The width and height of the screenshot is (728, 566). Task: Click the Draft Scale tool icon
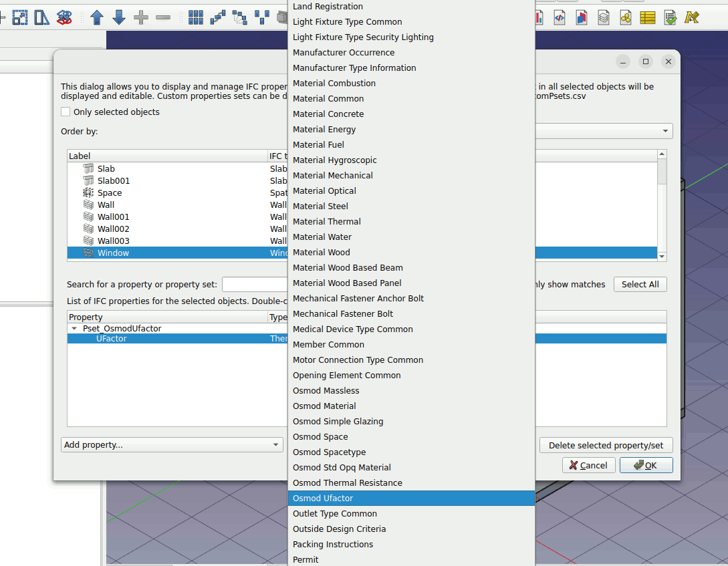[20, 17]
